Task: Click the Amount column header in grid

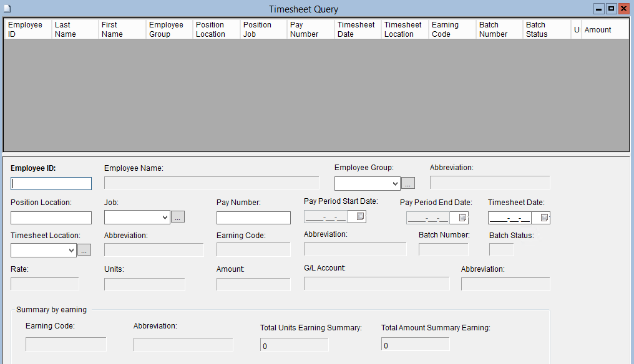Action: click(604, 29)
